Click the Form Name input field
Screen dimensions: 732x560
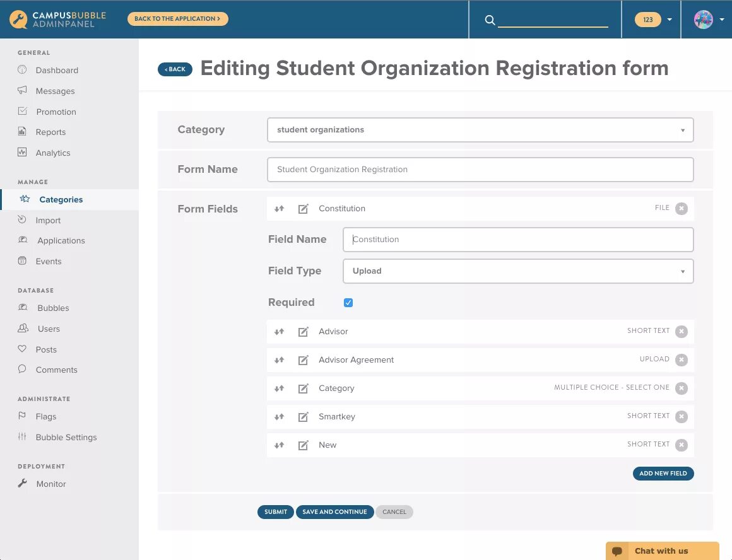(x=480, y=170)
